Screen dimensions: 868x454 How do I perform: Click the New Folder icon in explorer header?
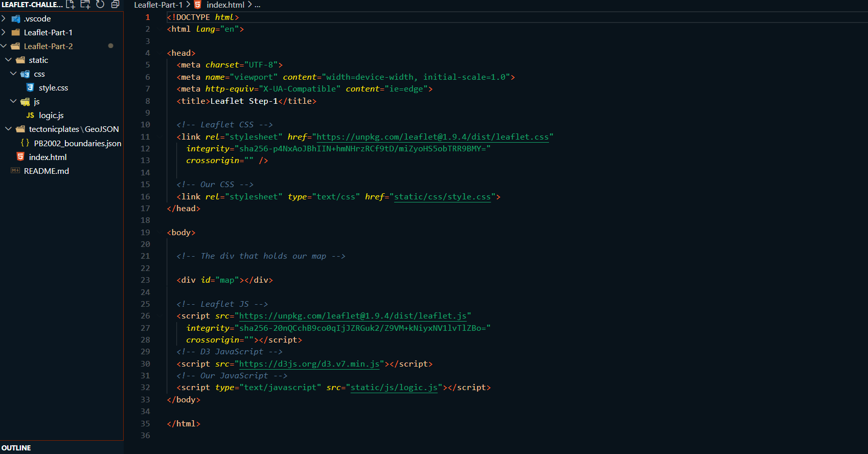pos(85,5)
